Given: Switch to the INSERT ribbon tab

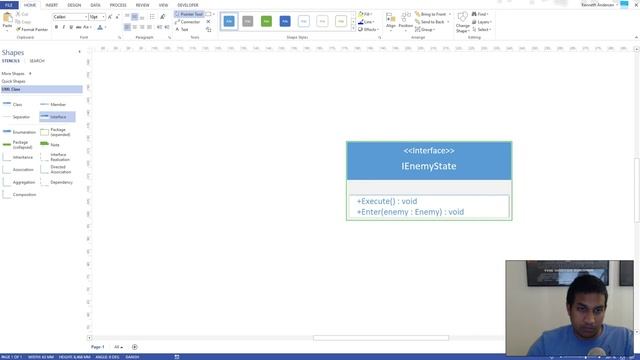Looking at the screenshot, I should 51,5.
